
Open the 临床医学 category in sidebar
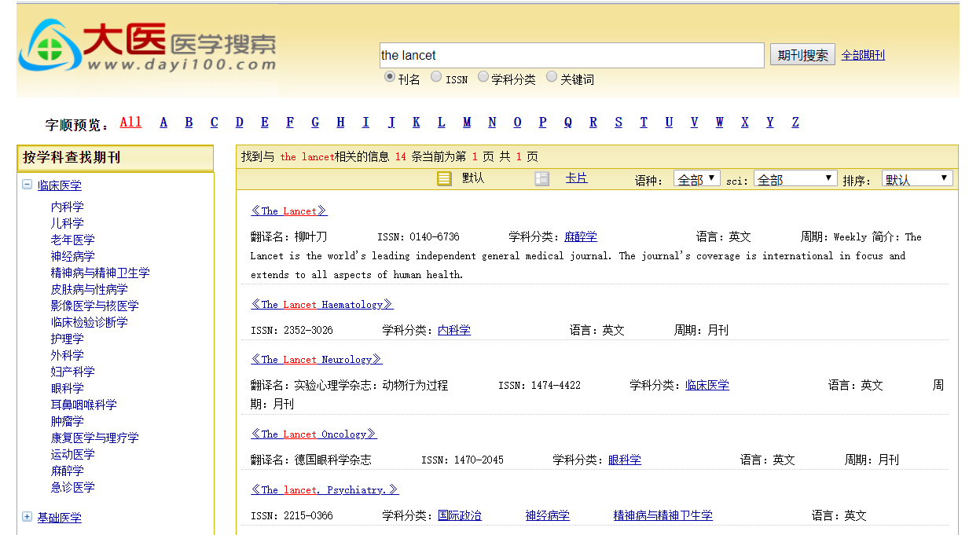(60, 185)
